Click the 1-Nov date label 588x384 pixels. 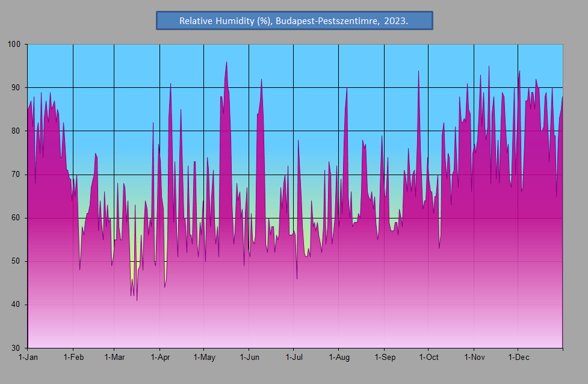474,358
